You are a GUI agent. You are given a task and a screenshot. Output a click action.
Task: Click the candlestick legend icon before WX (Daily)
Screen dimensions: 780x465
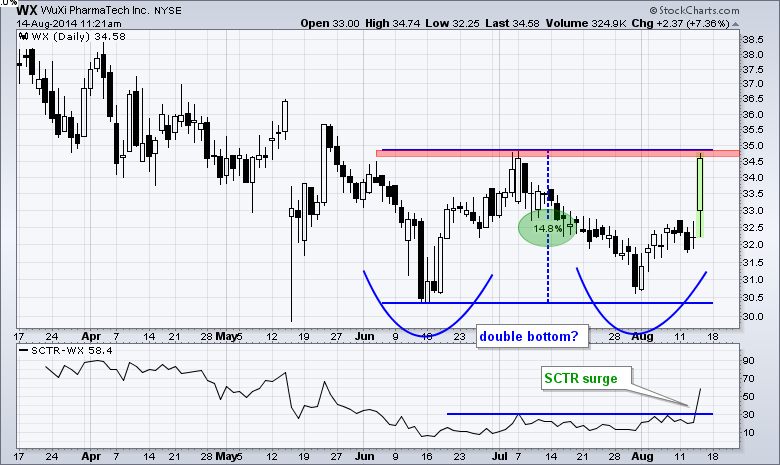coord(23,36)
